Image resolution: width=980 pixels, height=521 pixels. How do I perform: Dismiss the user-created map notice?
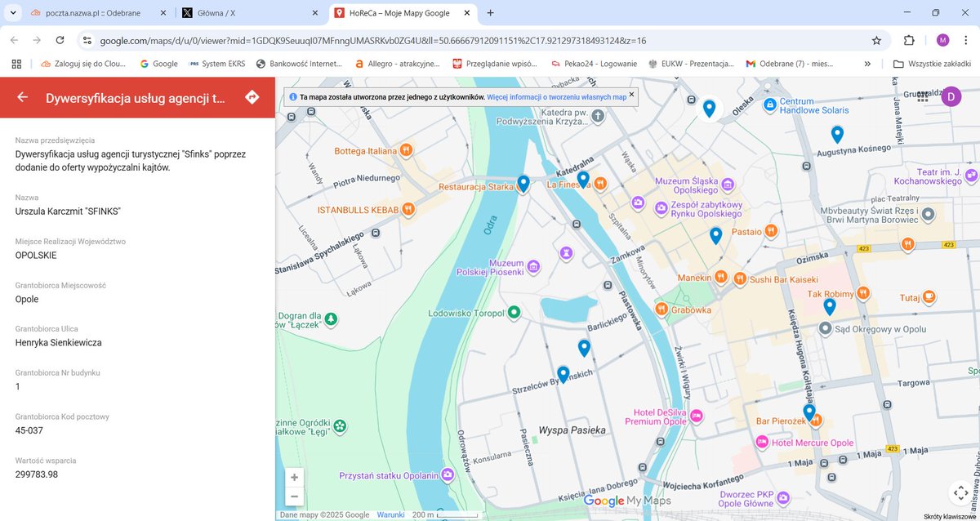(x=630, y=96)
